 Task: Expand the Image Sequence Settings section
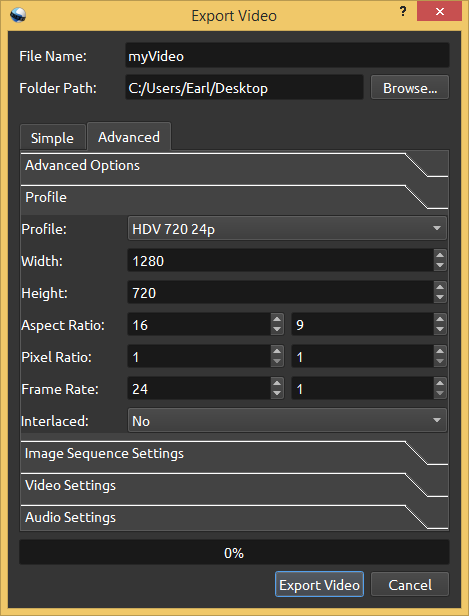click(x=234, y=453)
